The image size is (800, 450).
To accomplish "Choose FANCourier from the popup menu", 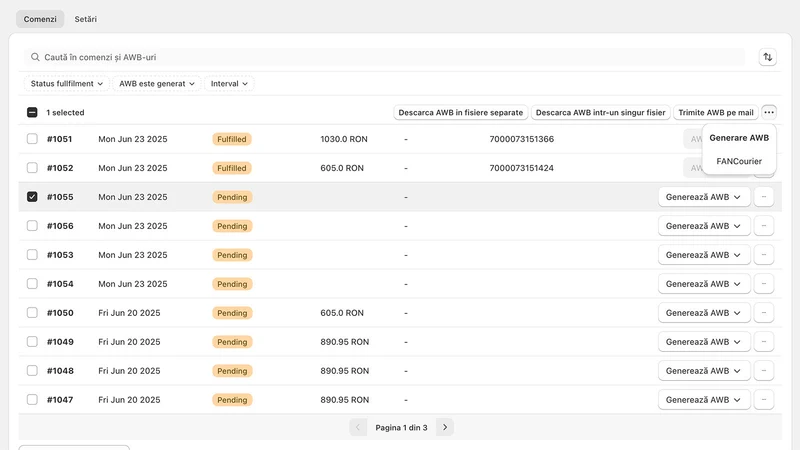I will coord(739,161).
